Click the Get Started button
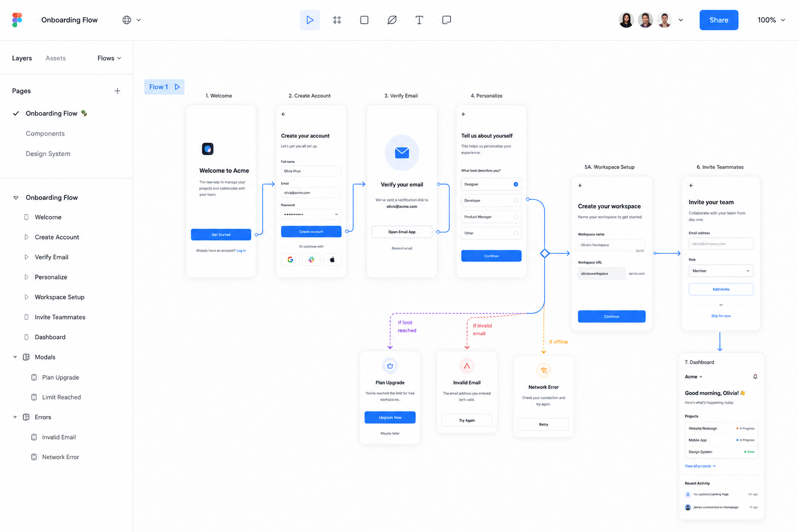Screen dimensions: 798x532 [x=221, y=235]
